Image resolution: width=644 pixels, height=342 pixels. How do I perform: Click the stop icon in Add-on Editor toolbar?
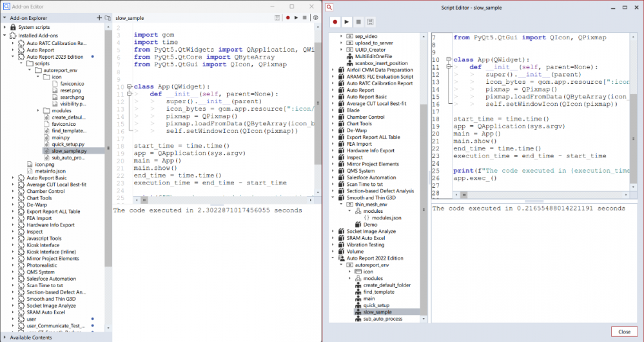point(304,17)
